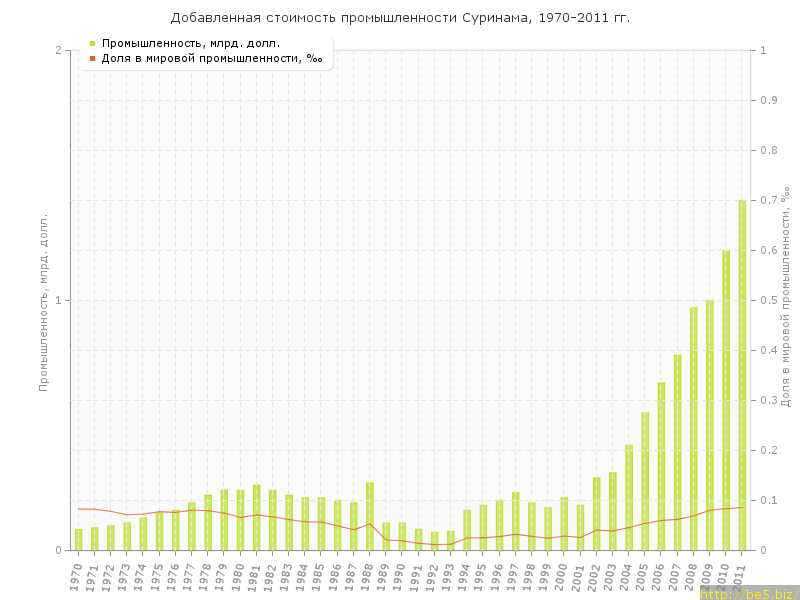This screenshot has width=800, height=600.
Task: Click the right axis title 'Доля в мировой промышленности'
Action: tap(786, 297)
